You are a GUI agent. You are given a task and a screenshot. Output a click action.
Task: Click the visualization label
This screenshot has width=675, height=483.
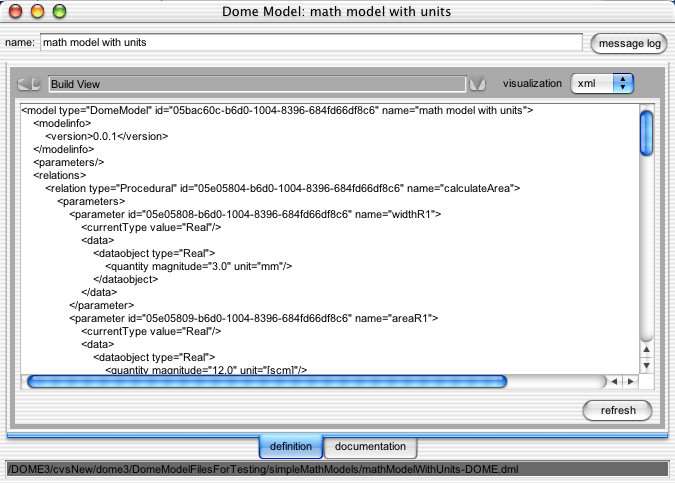coord(532,84)
